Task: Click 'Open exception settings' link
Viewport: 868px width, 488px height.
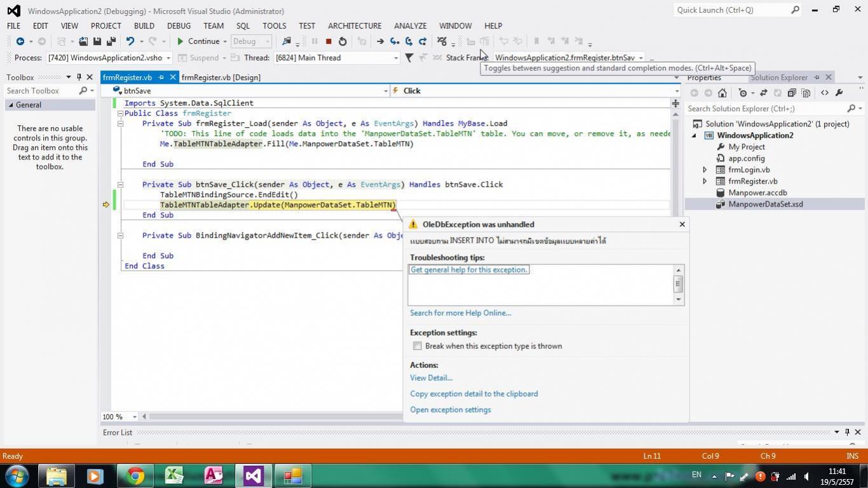Action: point(451,410)
